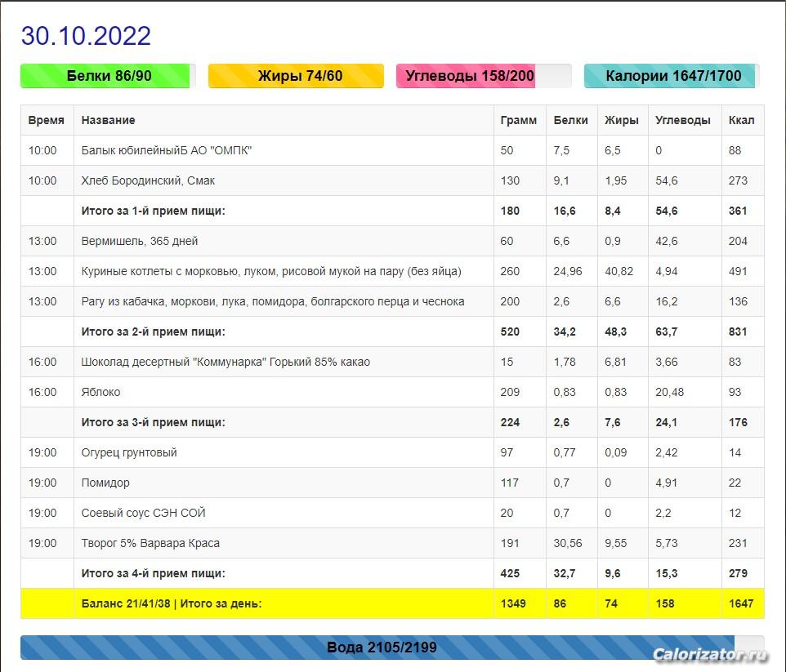The height and width of the screenshot is (672, 786).
Task: Click the Соевый соус СЭН СОЙ entry
Action: pyautogui.click(x=143, y=513)
